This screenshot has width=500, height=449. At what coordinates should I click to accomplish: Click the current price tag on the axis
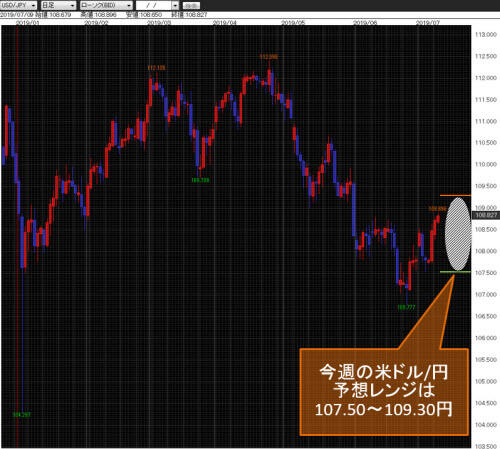click(486, 215)
